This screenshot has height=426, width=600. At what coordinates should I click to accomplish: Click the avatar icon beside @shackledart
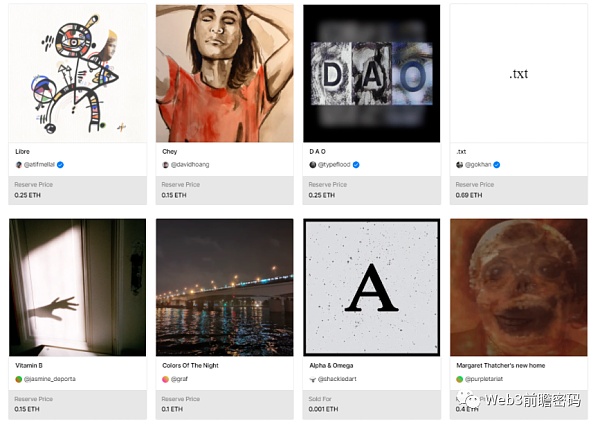coord(313,379)
